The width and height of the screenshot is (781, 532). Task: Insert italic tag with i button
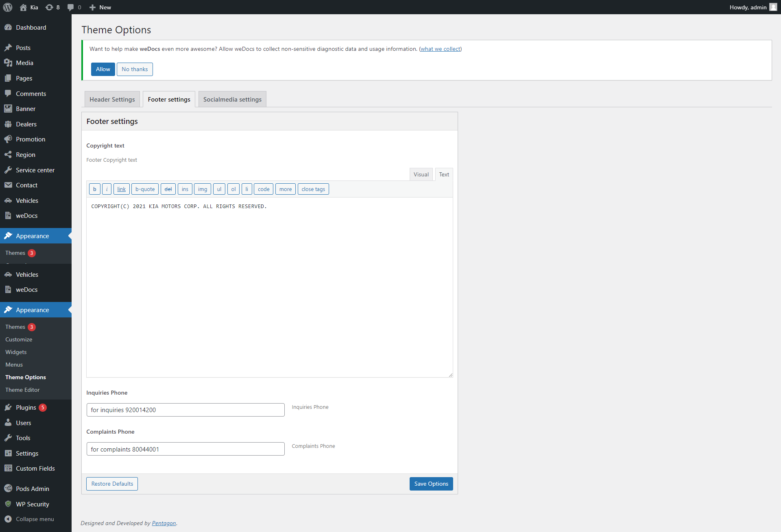coord(107,189)
